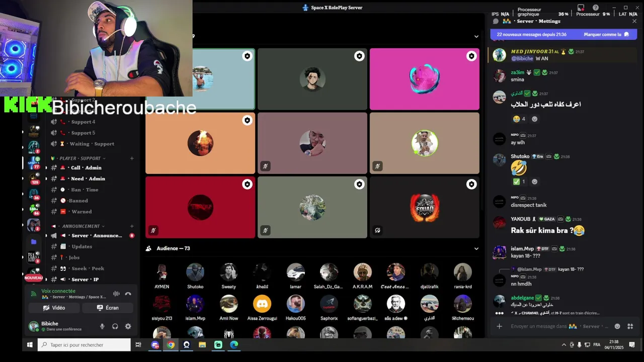Click the Voix connectée status text
Viewport: 644px width, 362px height.
[58, 291]
